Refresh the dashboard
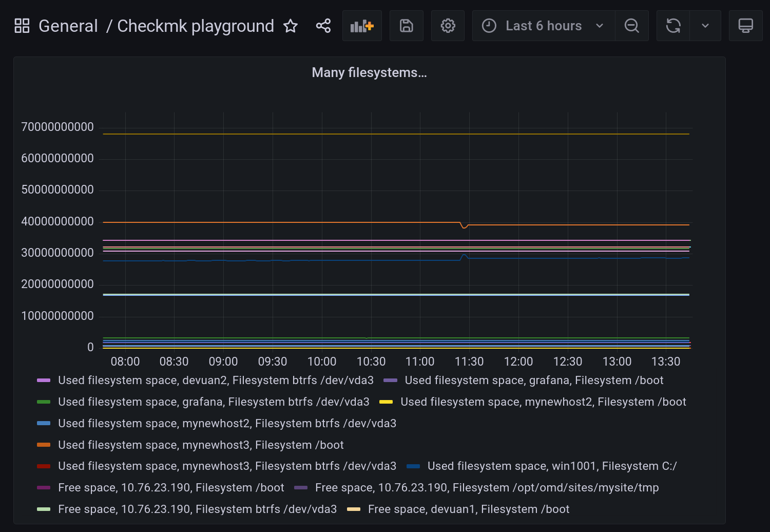The width and height of the screenshot is (770, 532). [673, 26]
